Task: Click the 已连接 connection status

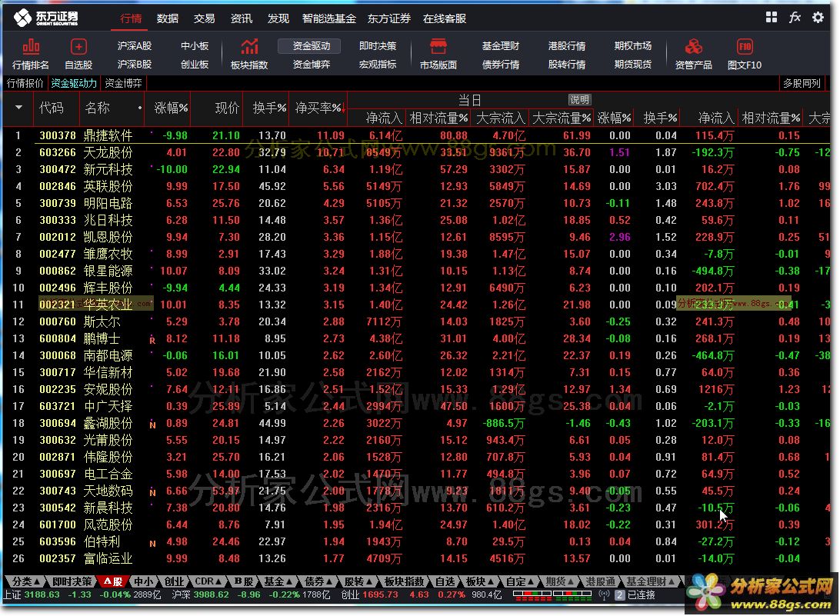Action: tap(642, 595)
